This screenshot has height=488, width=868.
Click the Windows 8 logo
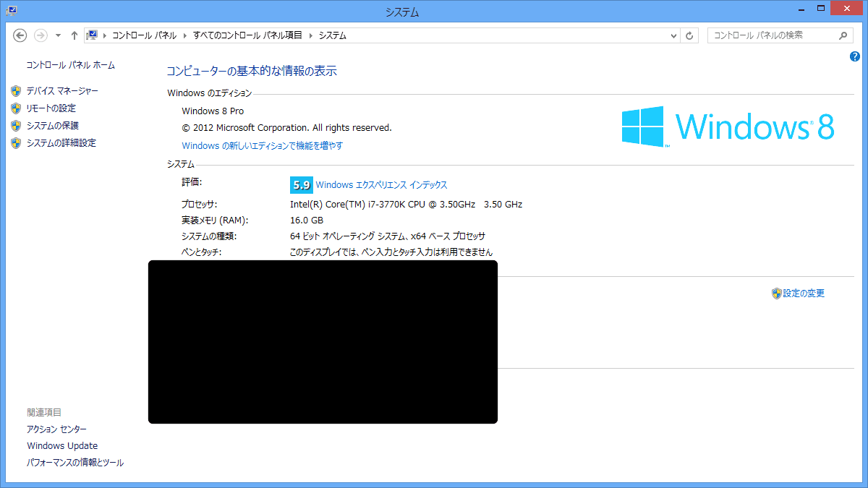pyautogui.click(x=728, y=127)
